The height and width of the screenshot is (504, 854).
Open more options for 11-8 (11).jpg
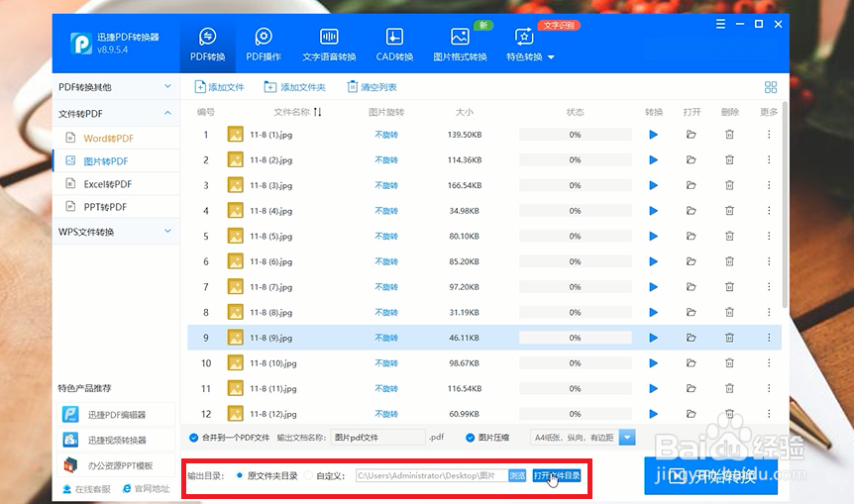click(769, 388)
